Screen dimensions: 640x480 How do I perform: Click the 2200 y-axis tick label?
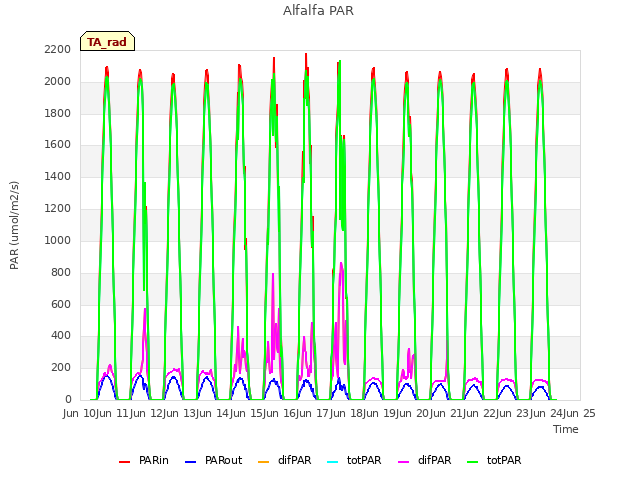[58, 49]
